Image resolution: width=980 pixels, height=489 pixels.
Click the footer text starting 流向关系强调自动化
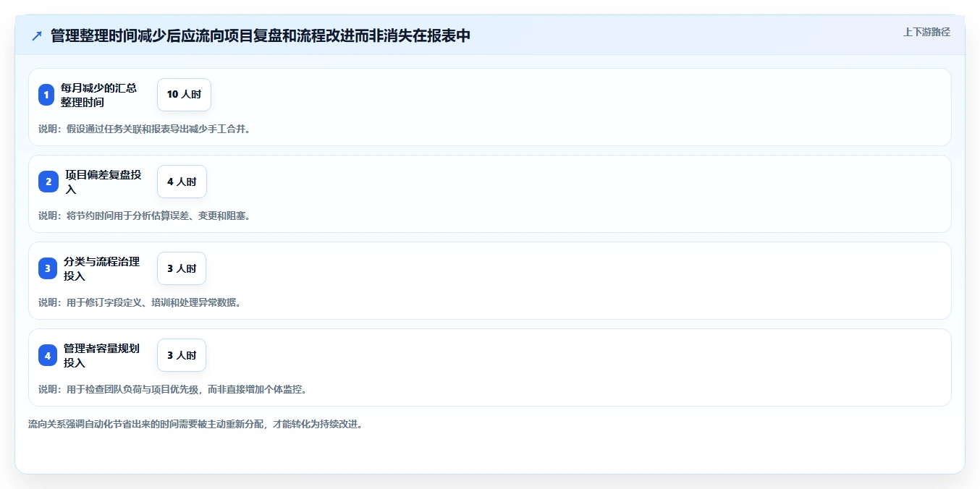point(195,424)
